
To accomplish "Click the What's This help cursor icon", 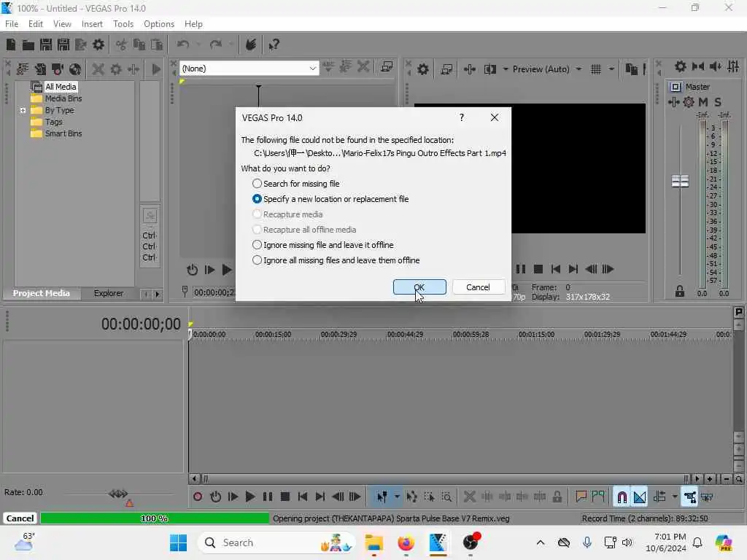I will [x=274, y=44].
